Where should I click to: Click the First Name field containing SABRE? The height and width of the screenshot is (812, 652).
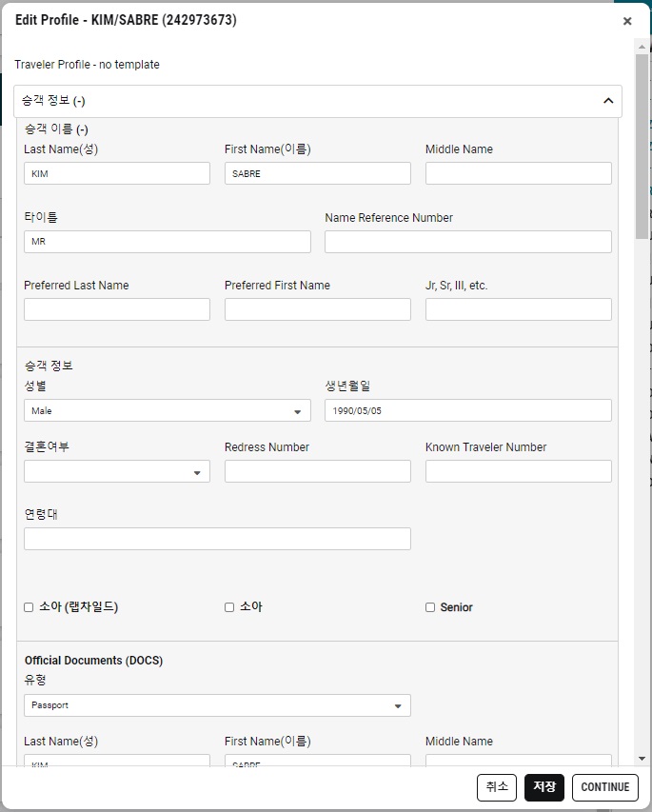tap(318, 173)
